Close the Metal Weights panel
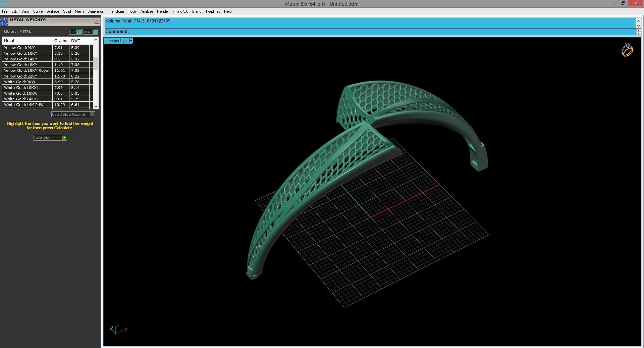The height and width of the screenshot is (348, 644). click(x=97, y=21)
